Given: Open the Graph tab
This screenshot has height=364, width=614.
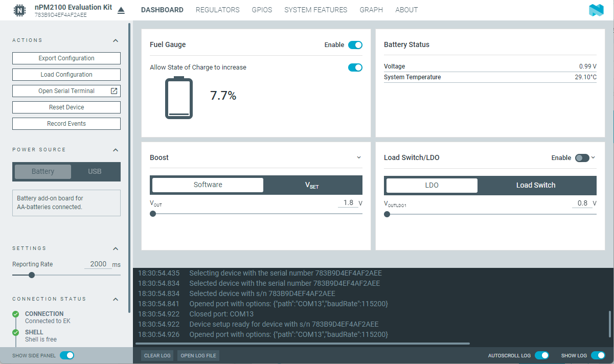Looking at the screenshot, I should pyautogui.click(x=371, y=10).
